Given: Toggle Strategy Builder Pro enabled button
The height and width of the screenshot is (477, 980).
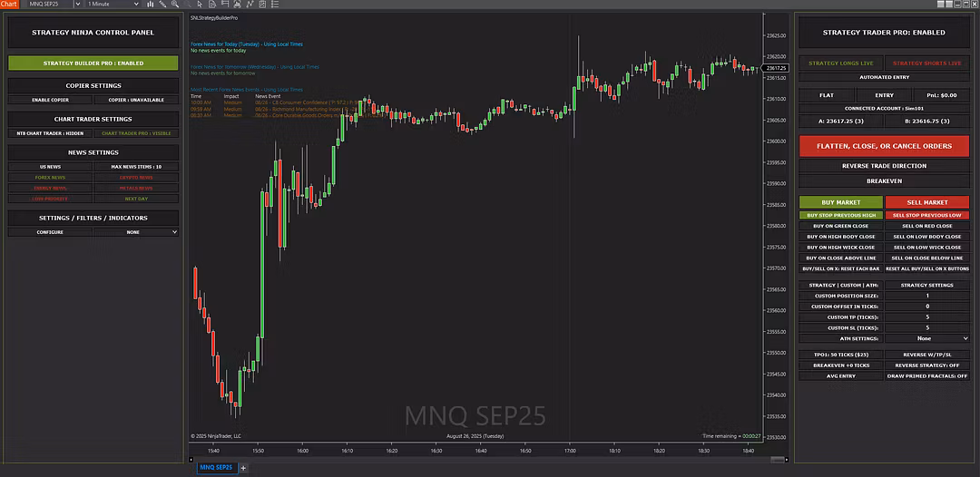Looking at the screenshot, I should pyautogui.click(x=93, y=63).
